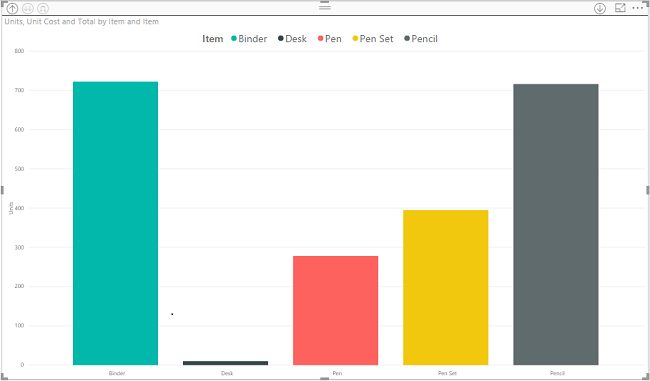Select the gray Pencil bar
This screenshot has height=381, width=650.
[x=556, y=224]
